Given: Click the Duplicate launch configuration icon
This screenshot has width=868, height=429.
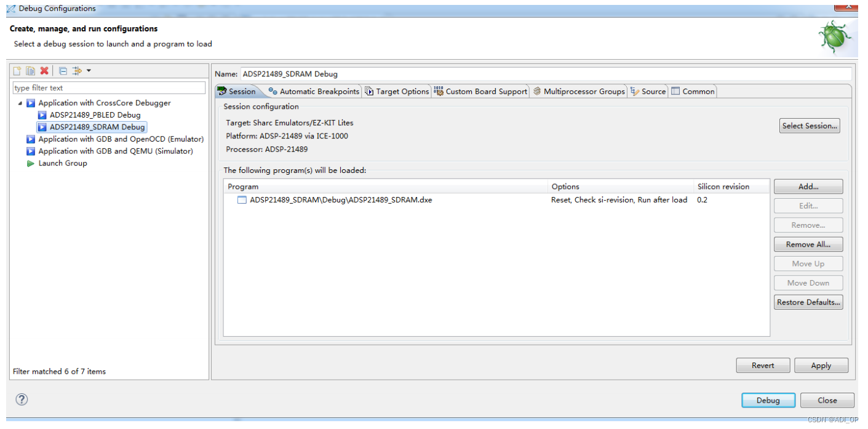Looking at the screenshot, I should pyautogui.click(x=30, y=71).
